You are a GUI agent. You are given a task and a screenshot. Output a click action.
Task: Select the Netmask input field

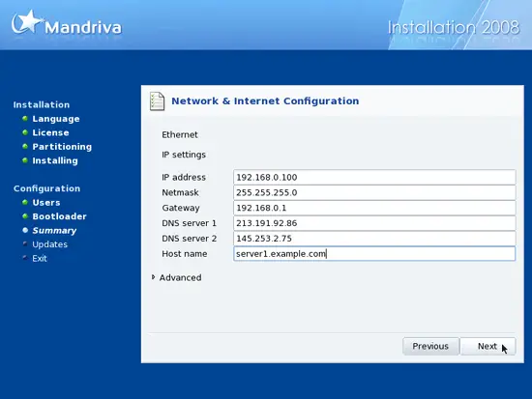[374, 192]
